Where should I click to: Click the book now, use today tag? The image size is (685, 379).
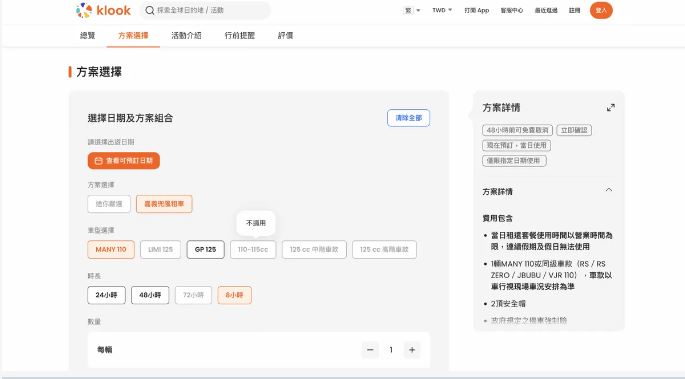516,145
